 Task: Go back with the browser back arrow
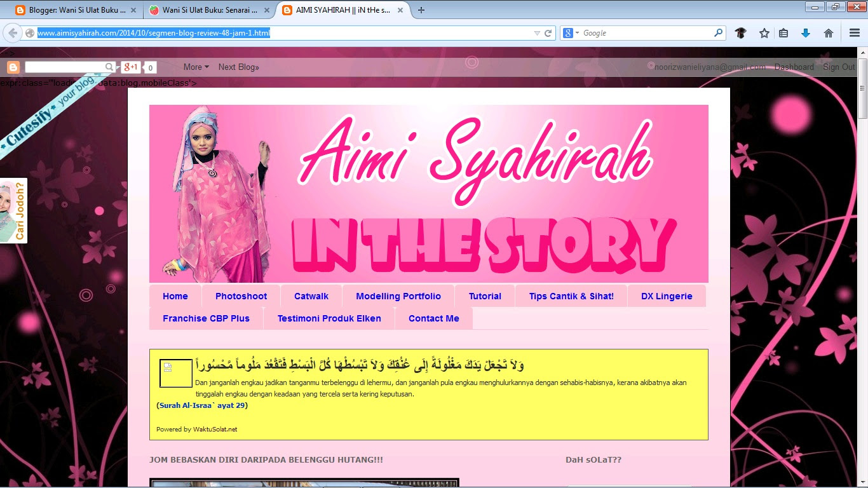(12, 33)
